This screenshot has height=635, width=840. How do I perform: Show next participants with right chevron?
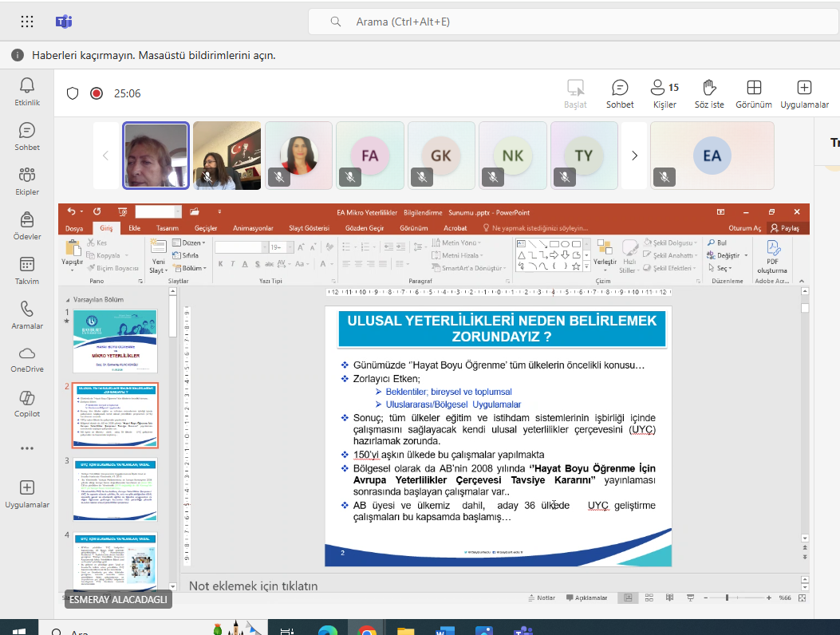[x=634, y=156]
